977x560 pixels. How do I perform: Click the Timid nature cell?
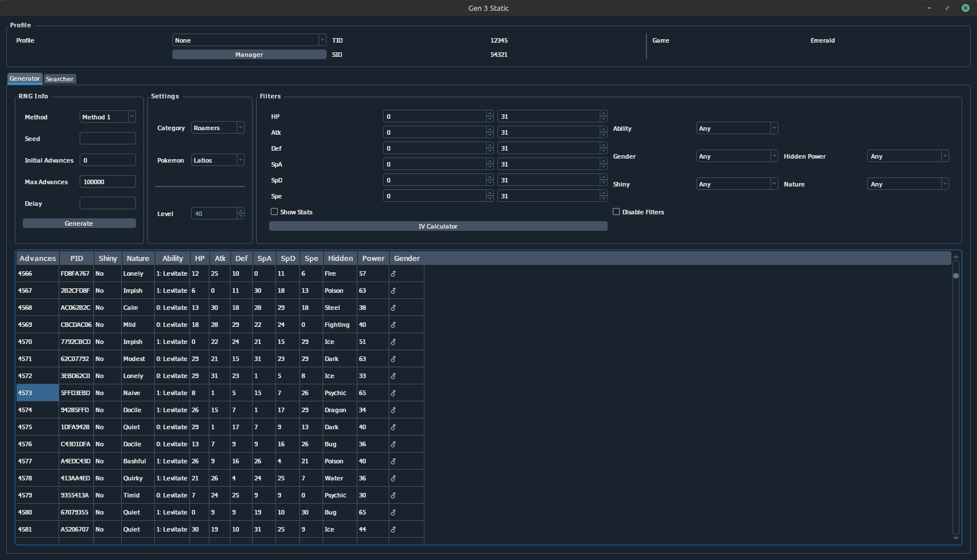pyautogui.click(x=138, y=495)
